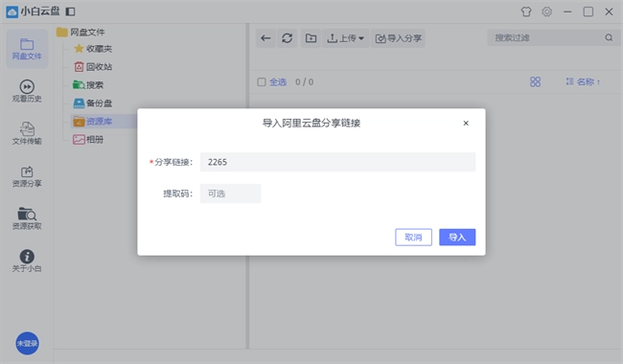This screenshot has height=364, width=623.
Task: Open the 资源获取 resource search panel
Action: 27,218
